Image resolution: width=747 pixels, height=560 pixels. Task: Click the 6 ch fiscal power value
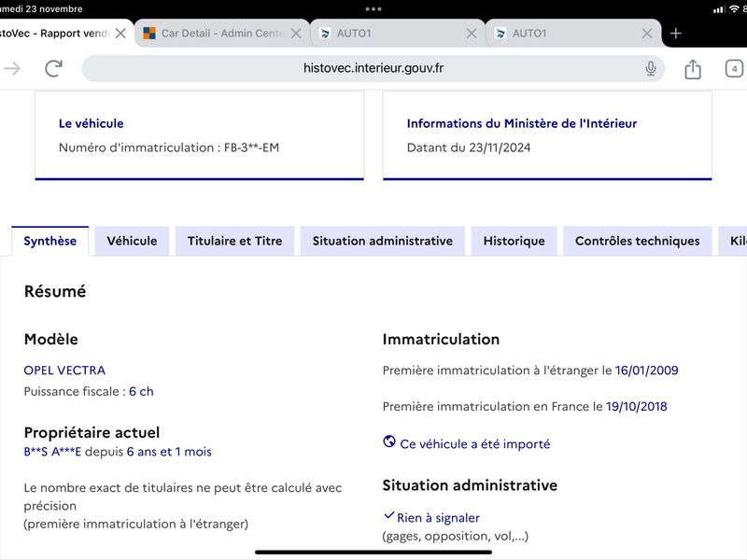click(141, 391)
